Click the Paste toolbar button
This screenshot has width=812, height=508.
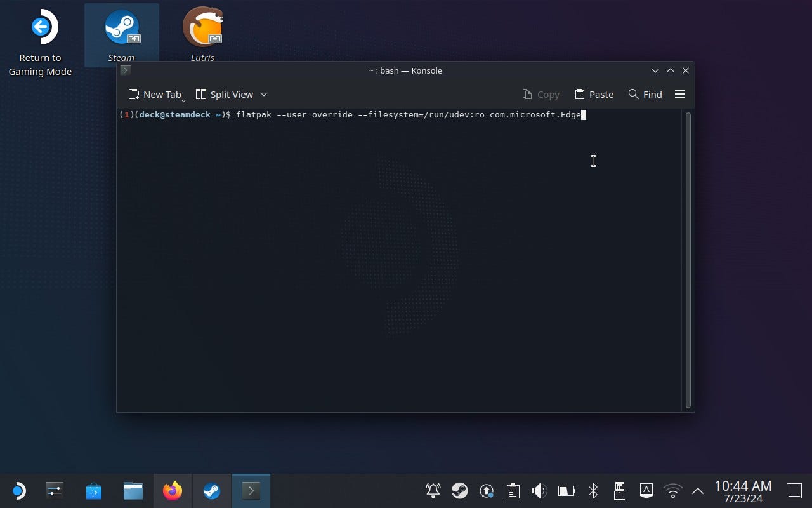point(594,94)
